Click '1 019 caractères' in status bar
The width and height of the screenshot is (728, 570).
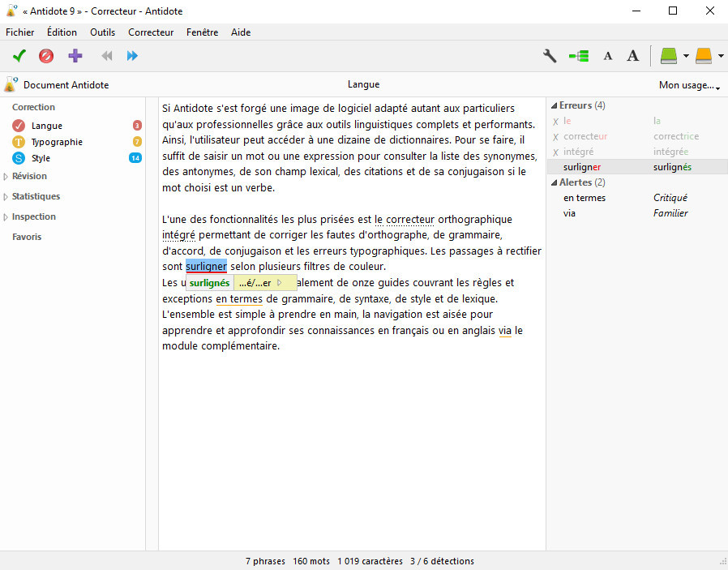[x=370, y=561]
